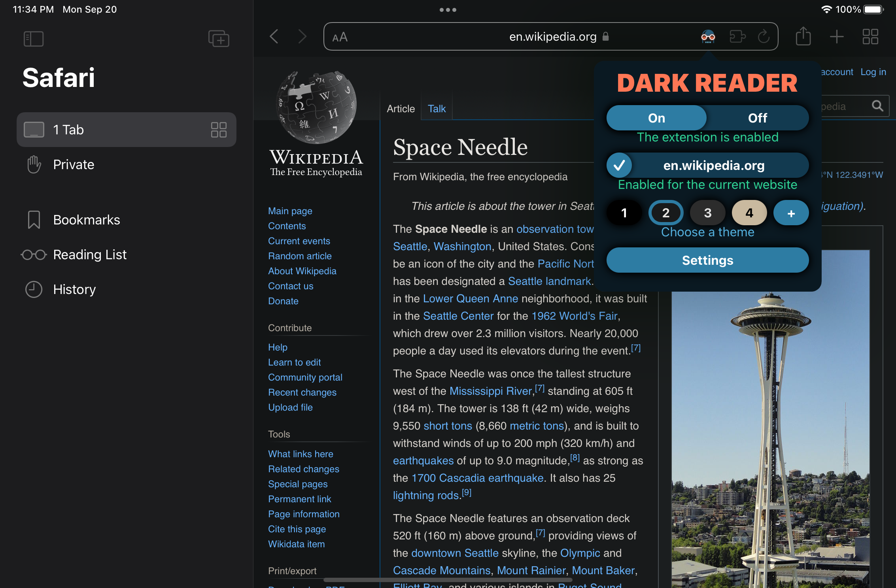Open the Reading List section
This screenshot has width=896, height=588.
point(90,254)
